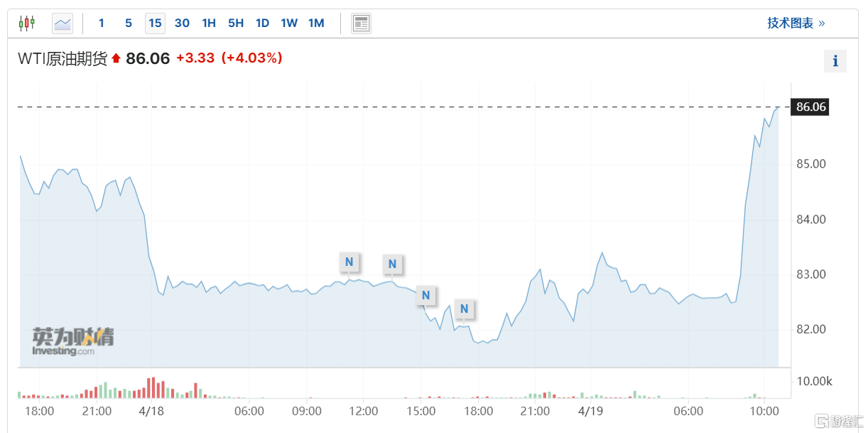Open the first N news marker
The image size is (868, 433).
[349, 262]
